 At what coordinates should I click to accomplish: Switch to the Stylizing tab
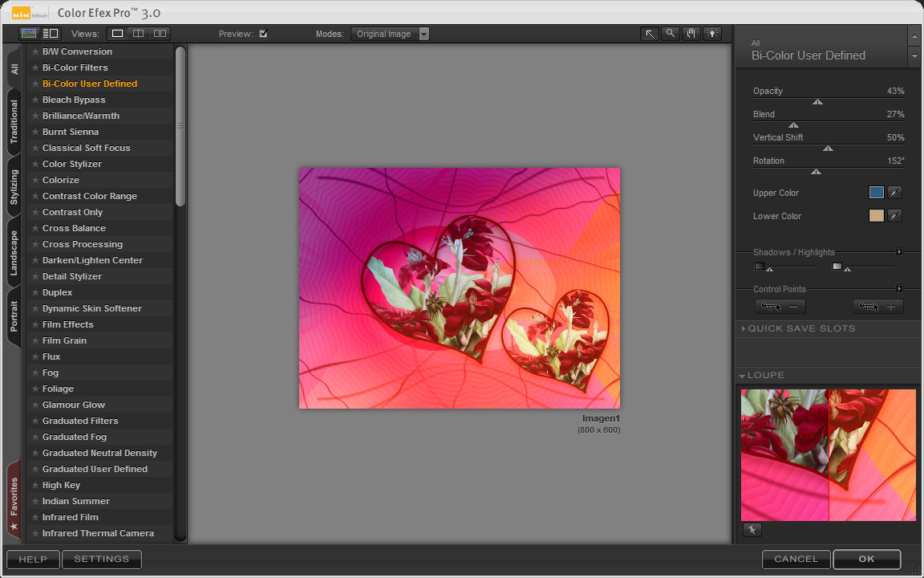(14, 187)
